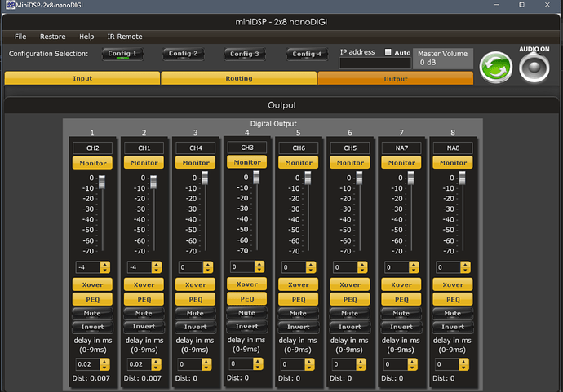Open the IR Remote menu
The height and width of the screenshot is (392, 563).
tap(125, 37)
